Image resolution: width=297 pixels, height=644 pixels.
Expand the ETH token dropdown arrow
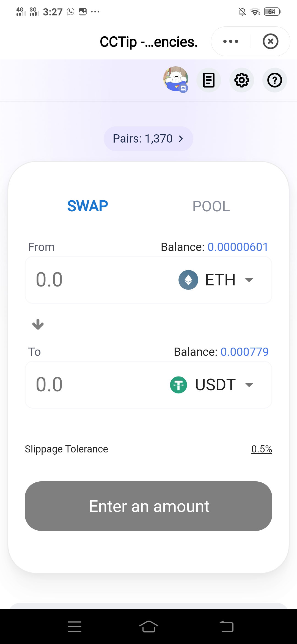[249, 280]
